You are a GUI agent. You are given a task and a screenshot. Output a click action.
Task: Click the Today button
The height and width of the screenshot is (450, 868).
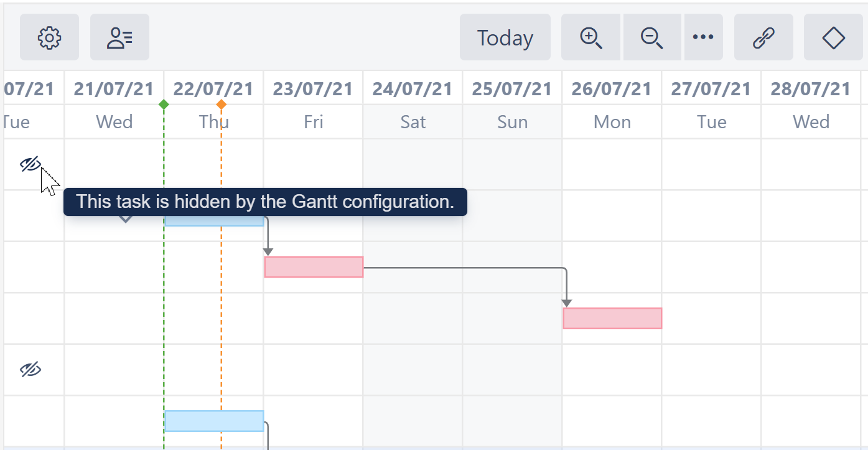(x=505, y=37)
